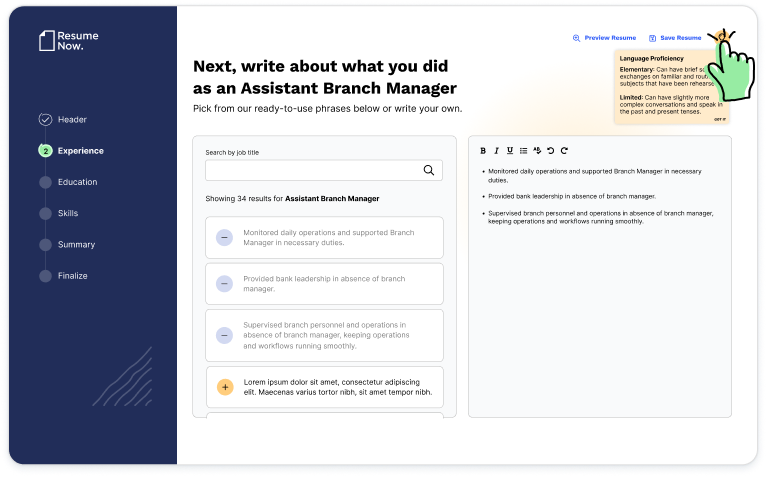The width and height of the screenshot is (766, 477).
Task: Remove the 'Provided bank leadership' phrase
Action: [x=224, y=284]
